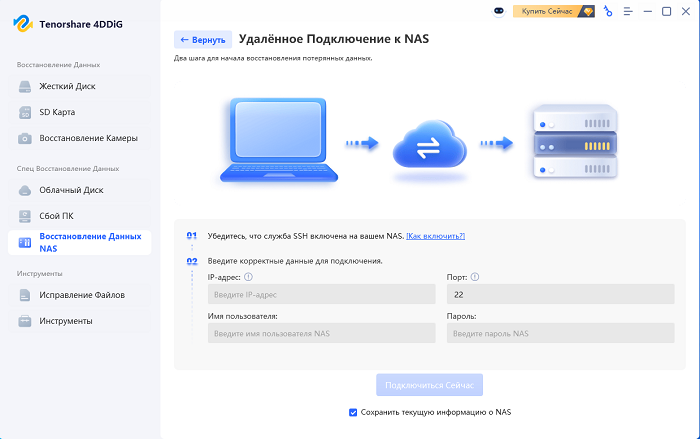
Task: Open Инструменты in sidebar
Action: pyautogui.click(x=79, y=321)
